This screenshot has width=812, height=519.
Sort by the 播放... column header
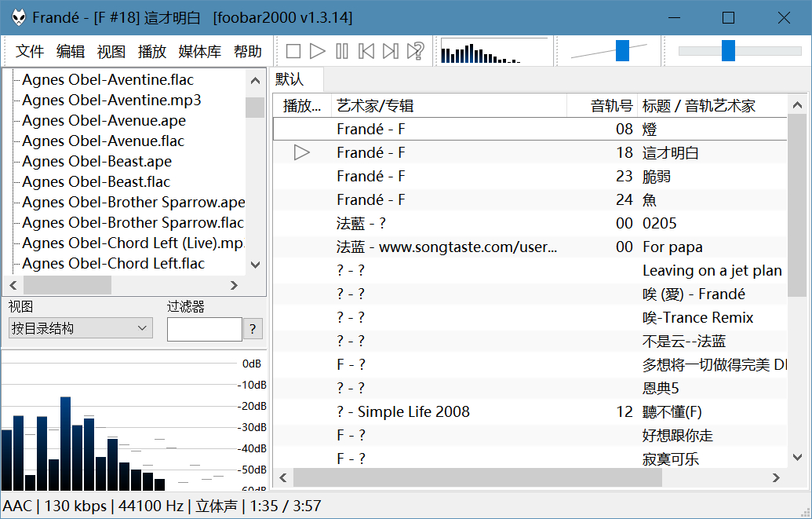(x=302, y=106)
